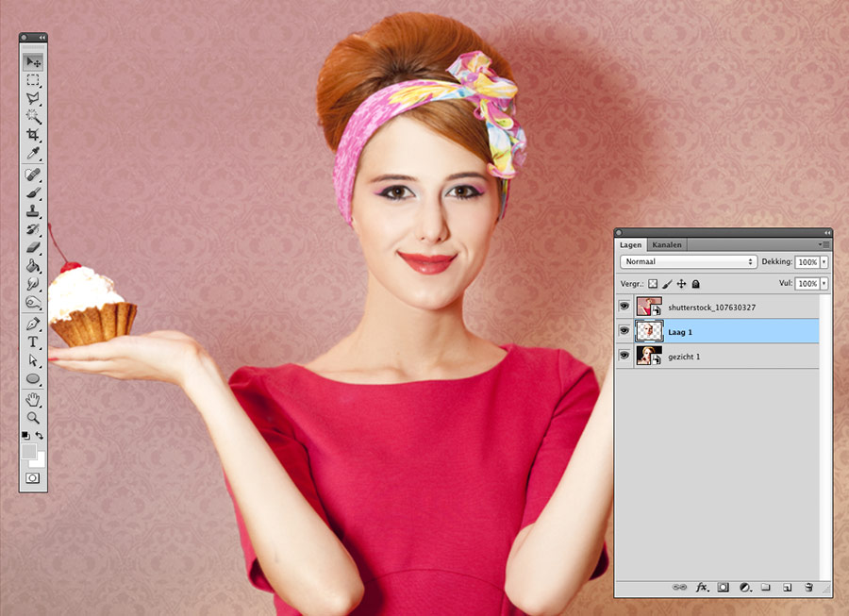Hide the gezicht 1 layer

point(624,356)
